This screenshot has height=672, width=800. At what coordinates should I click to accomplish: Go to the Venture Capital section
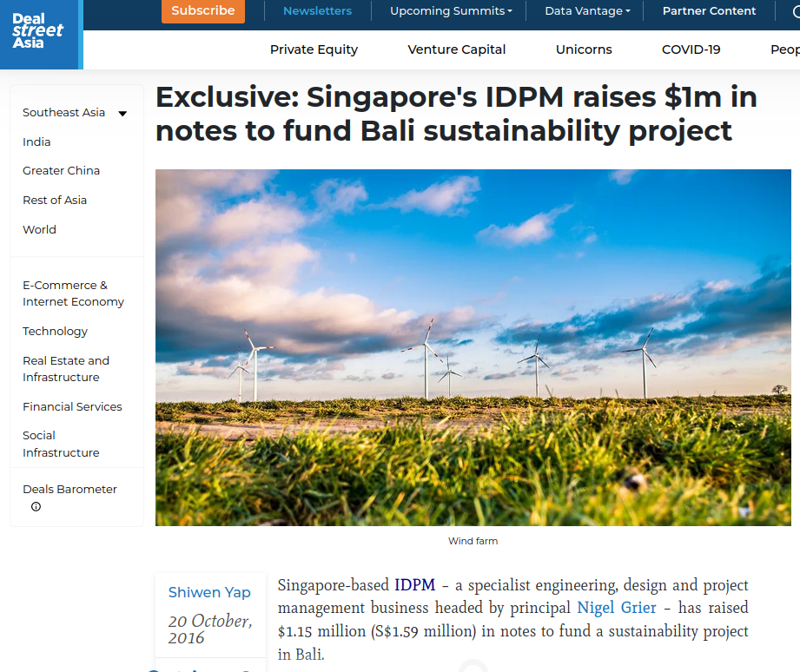click(456, 49)
